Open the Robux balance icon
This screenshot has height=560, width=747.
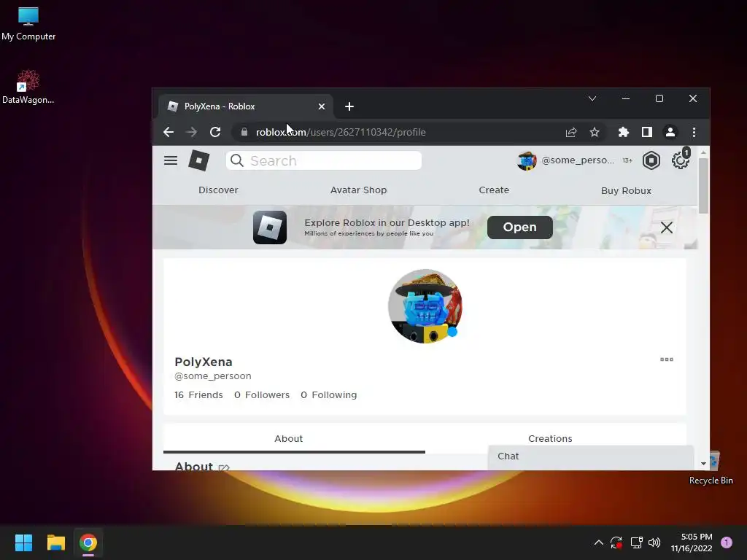651,160
